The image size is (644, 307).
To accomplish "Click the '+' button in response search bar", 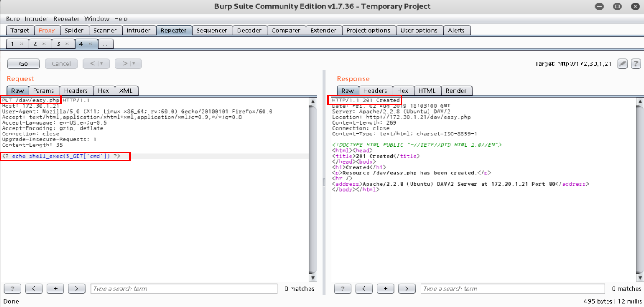I will click(x=385, y=289).
